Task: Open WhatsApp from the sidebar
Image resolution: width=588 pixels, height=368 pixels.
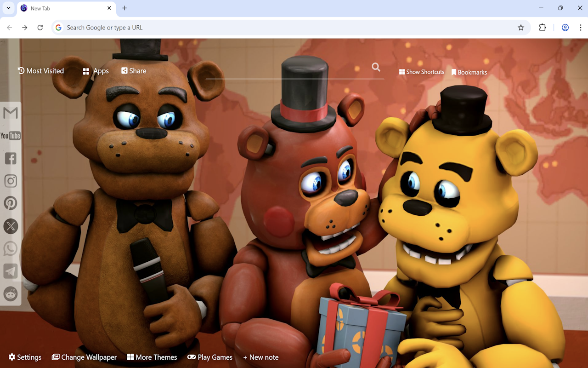Action: tap(10, 248)
